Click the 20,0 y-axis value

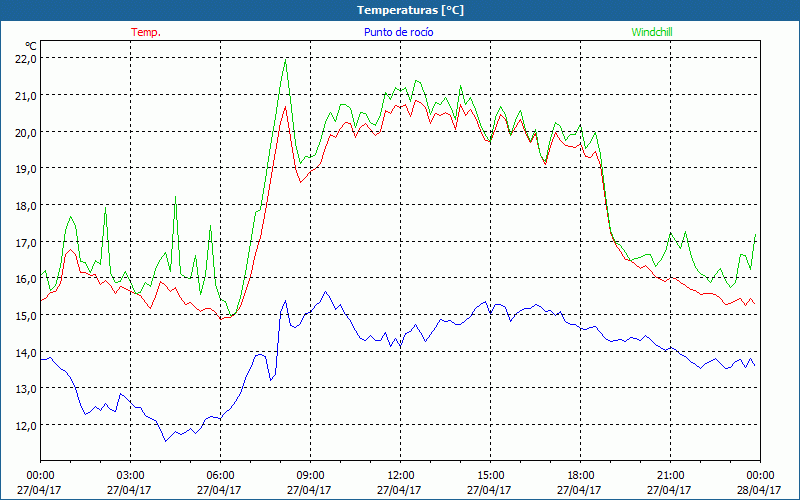point(26,132)
